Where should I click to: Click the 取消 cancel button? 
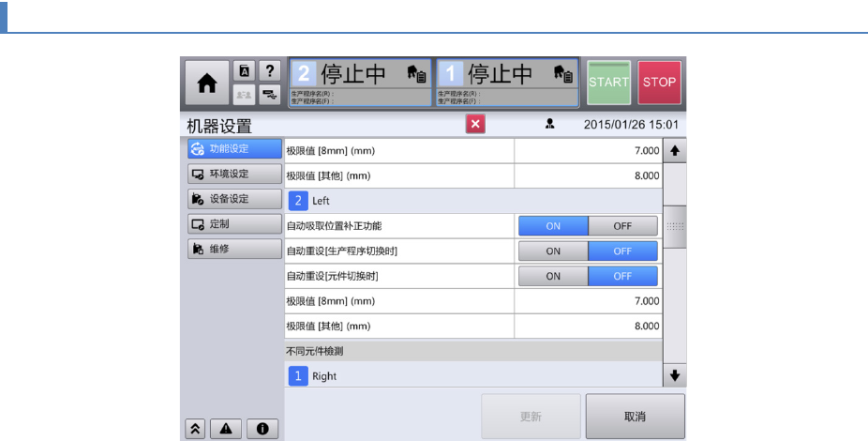[x=635, y=416]
